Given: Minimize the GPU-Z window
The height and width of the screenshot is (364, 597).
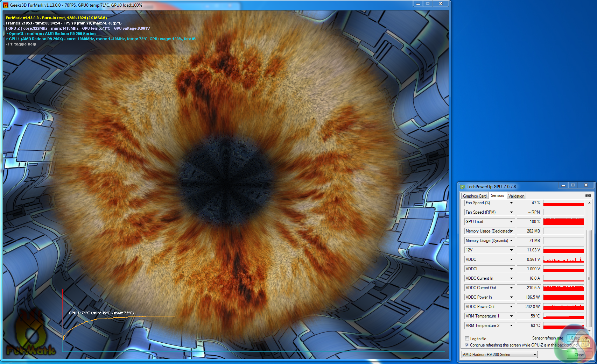Looking at the screenshot, I should pos(563,185).
